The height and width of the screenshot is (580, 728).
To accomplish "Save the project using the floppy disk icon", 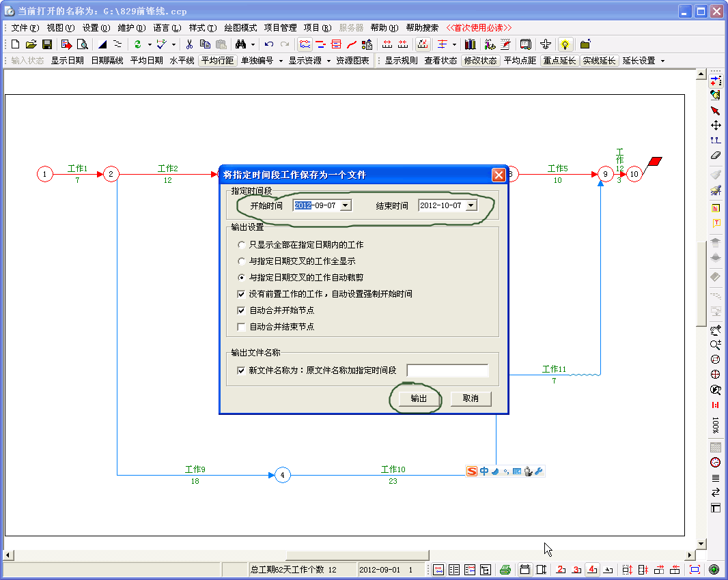I will tap(47, 44).
